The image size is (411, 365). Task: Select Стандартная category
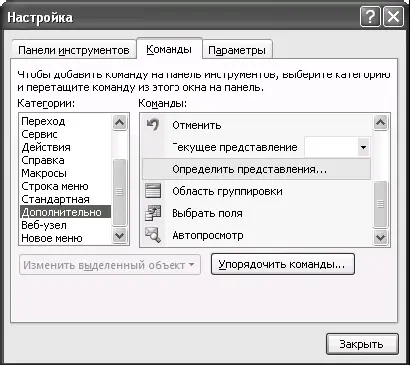56,199
